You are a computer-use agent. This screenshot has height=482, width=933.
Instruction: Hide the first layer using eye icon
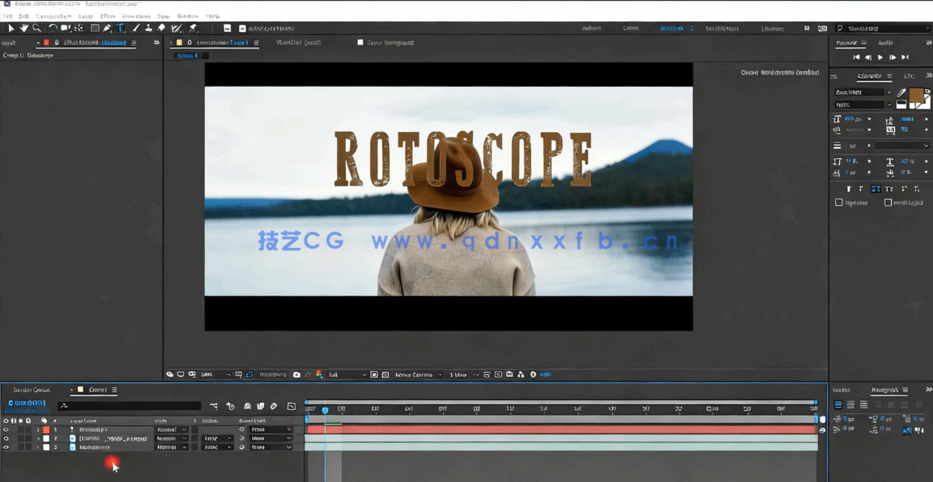6,430
